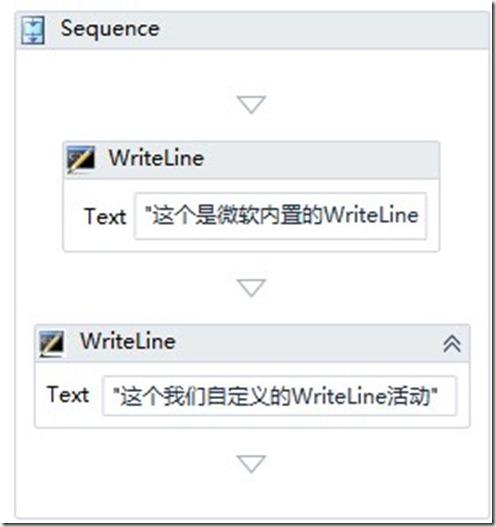Viewport: 496px width, 527px height.
Task: Click the second WriteLine activity icon
Action: [51, 344]
